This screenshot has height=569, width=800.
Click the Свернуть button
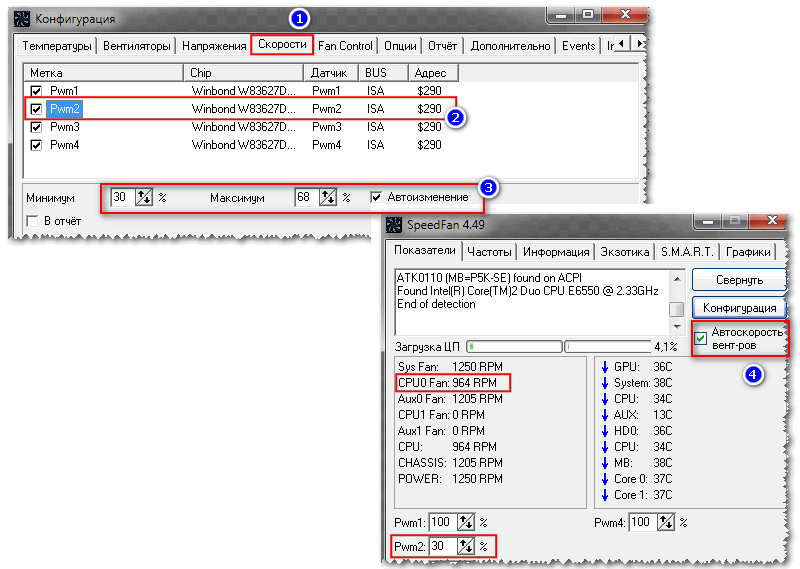pos(739,280)
